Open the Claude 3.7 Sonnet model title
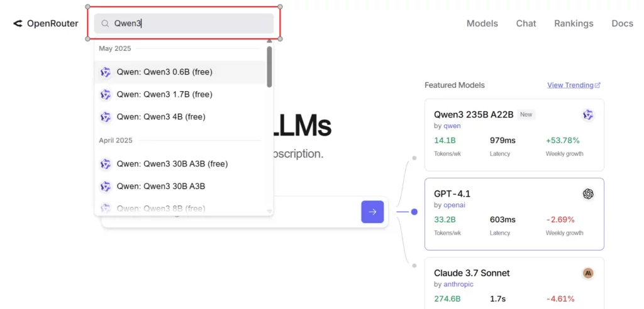The height and width of the screenshot is (309, 644). click(472, 273)
